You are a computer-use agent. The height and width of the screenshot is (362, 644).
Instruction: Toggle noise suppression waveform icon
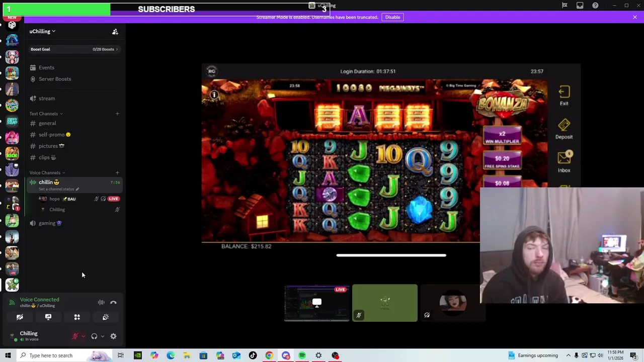[x=101, y=303]
